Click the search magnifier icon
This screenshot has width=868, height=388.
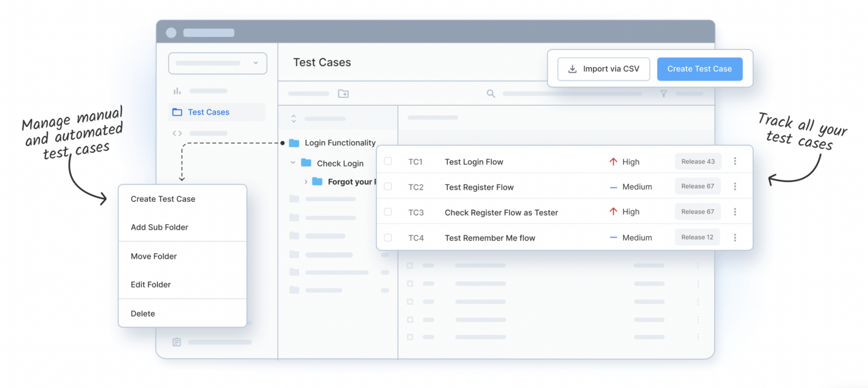[x=491, y=93]
